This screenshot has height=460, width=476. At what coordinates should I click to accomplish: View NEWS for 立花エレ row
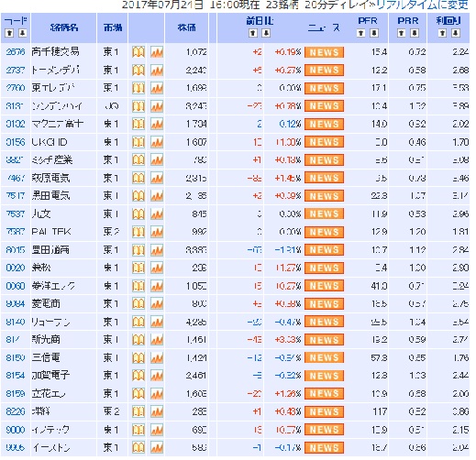[x=324, y=394]
